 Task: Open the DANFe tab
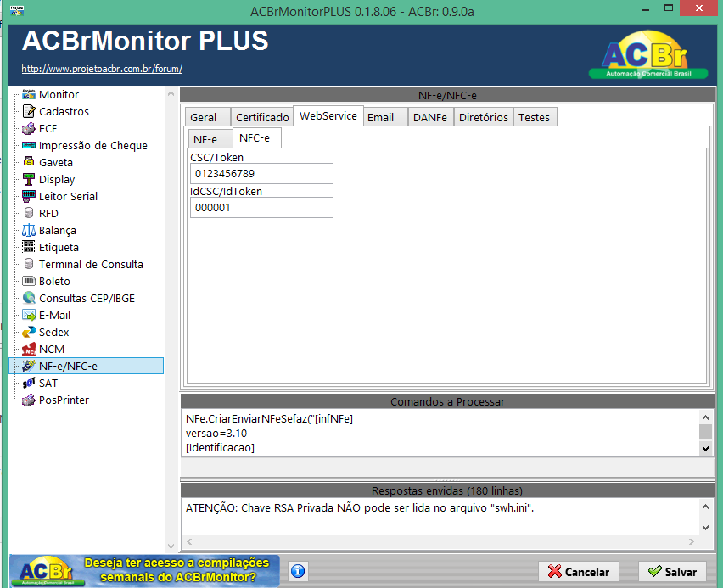pos(430,117)
